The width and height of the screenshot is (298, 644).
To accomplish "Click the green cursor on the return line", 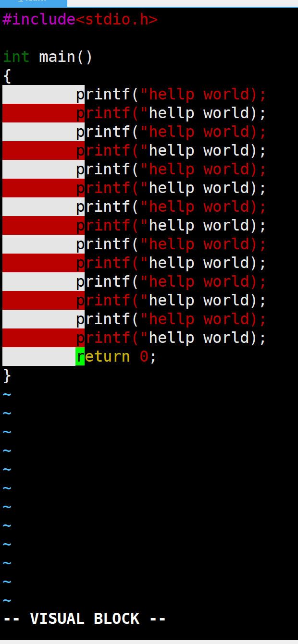I will [x=80, y=356].
